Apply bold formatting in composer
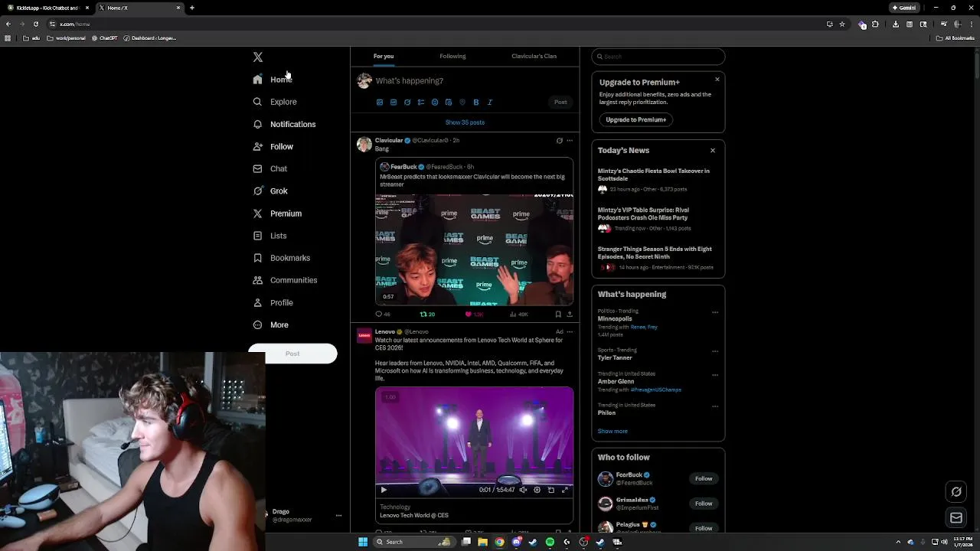The image size is (980, 551). click(x=476, y=102)
